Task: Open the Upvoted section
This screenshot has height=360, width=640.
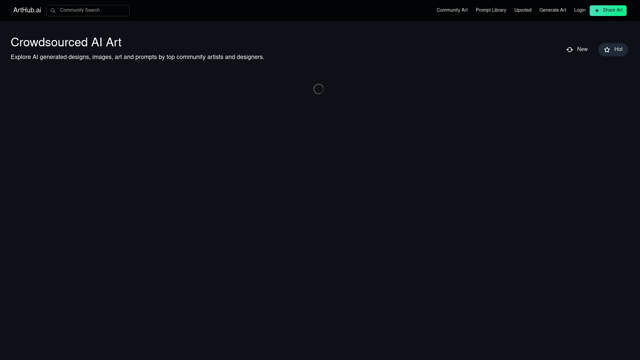Action: 522,10
